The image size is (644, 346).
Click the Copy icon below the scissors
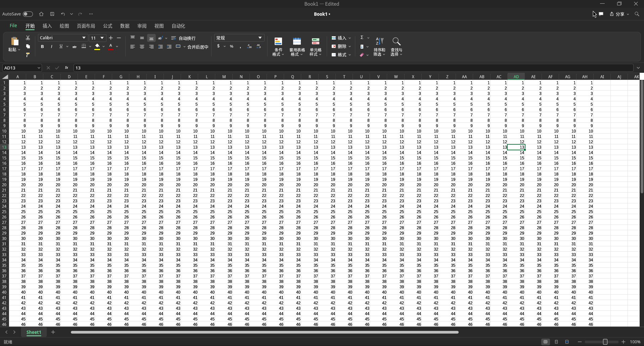coord(28,46)
